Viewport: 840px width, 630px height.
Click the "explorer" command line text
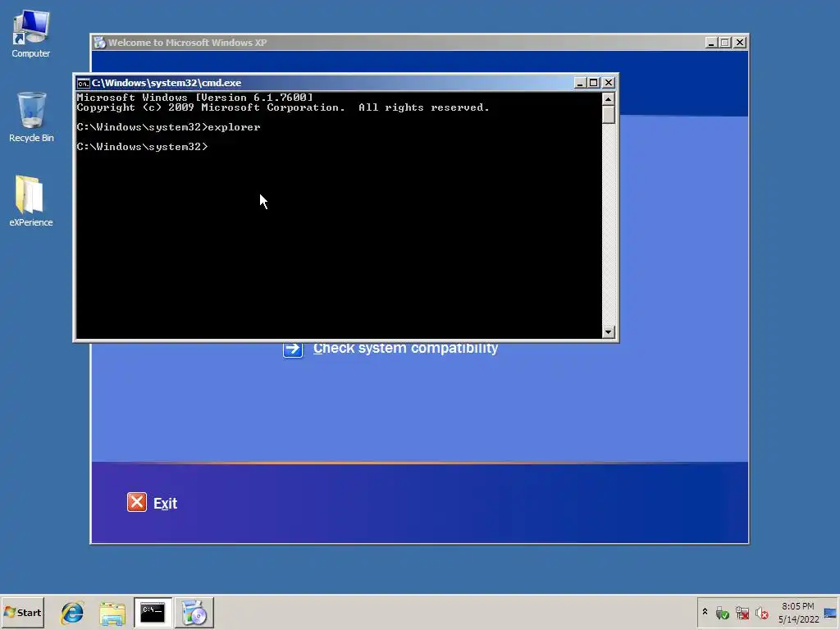point(234,127)
